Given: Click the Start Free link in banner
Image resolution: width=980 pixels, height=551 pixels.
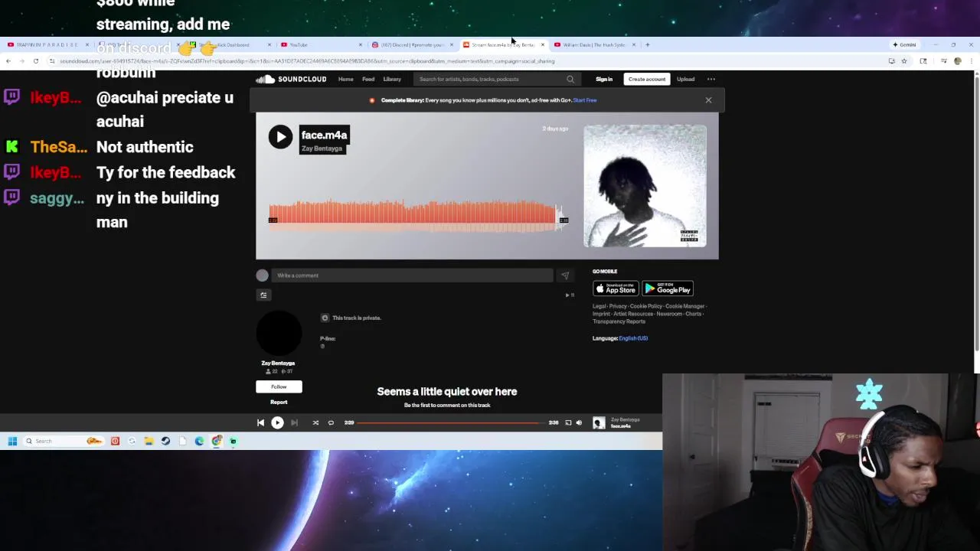Looking at the screenshot, I should coord(584,100).
